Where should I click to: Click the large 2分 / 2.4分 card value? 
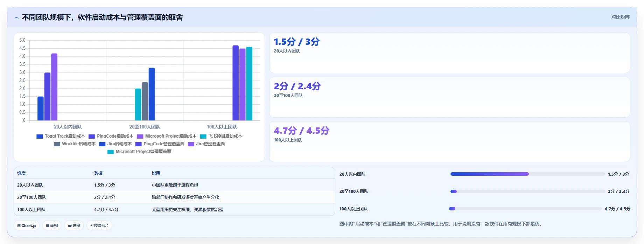point(297,86)
